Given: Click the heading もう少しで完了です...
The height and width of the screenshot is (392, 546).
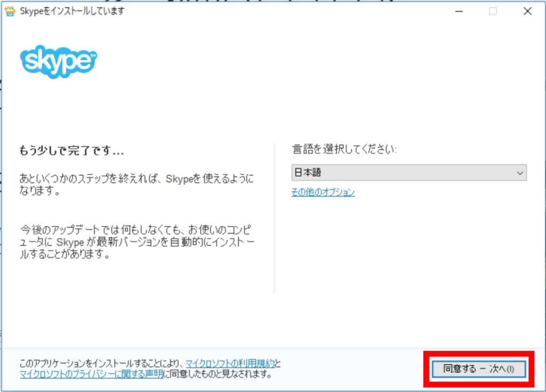Looking at the screenshot, I should tap(71, 150).
